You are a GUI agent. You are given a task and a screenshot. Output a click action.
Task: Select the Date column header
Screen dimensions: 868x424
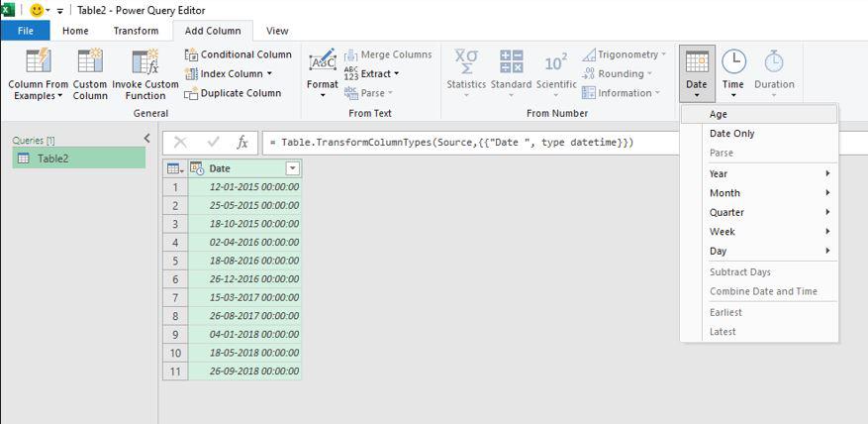click(244, 168)
